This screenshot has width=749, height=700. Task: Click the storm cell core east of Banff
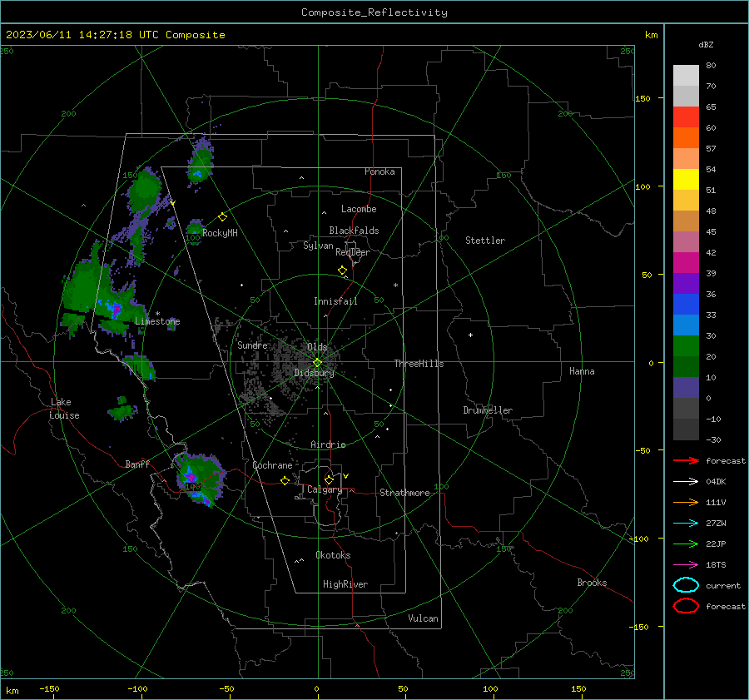click(x=191, y=477)
